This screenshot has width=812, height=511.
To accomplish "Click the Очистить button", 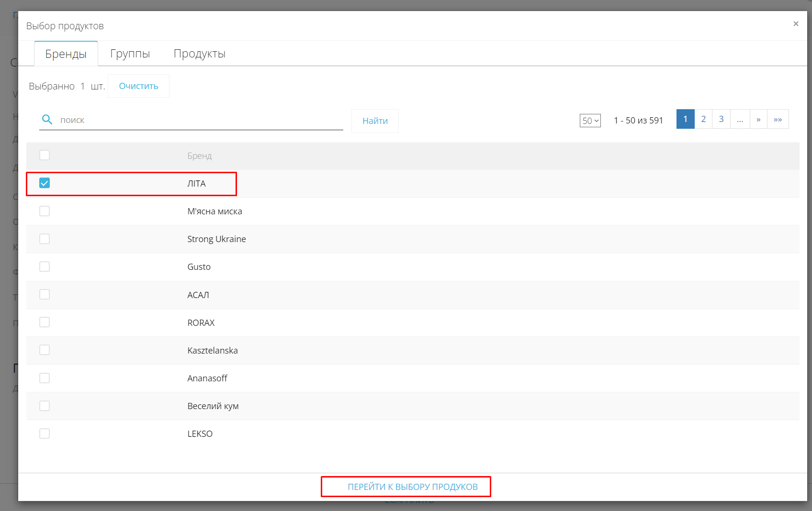I will click(138, 86).
